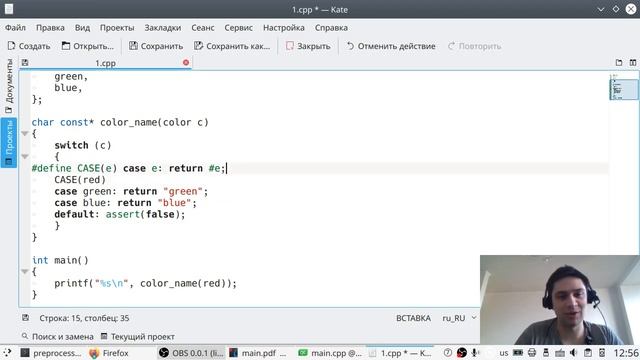The image size is (640, 360).
Task: Click the int main() line
Action: pos(60,260)
